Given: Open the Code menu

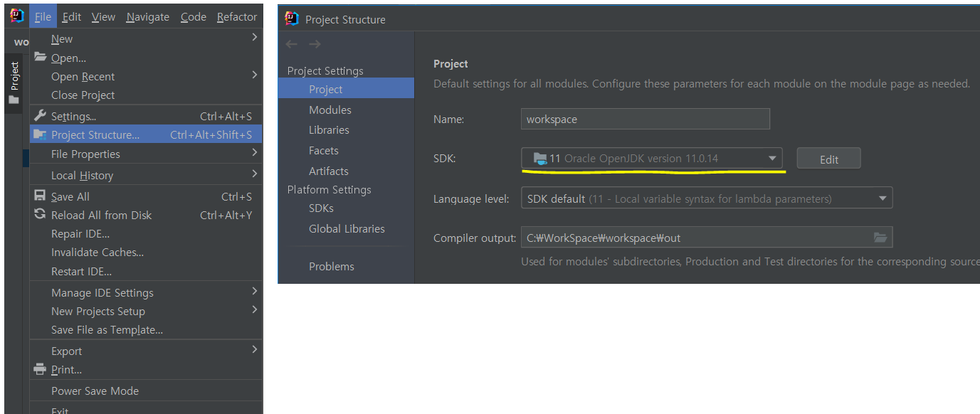Looking at the screenshot, I should [x=194, y=16].
